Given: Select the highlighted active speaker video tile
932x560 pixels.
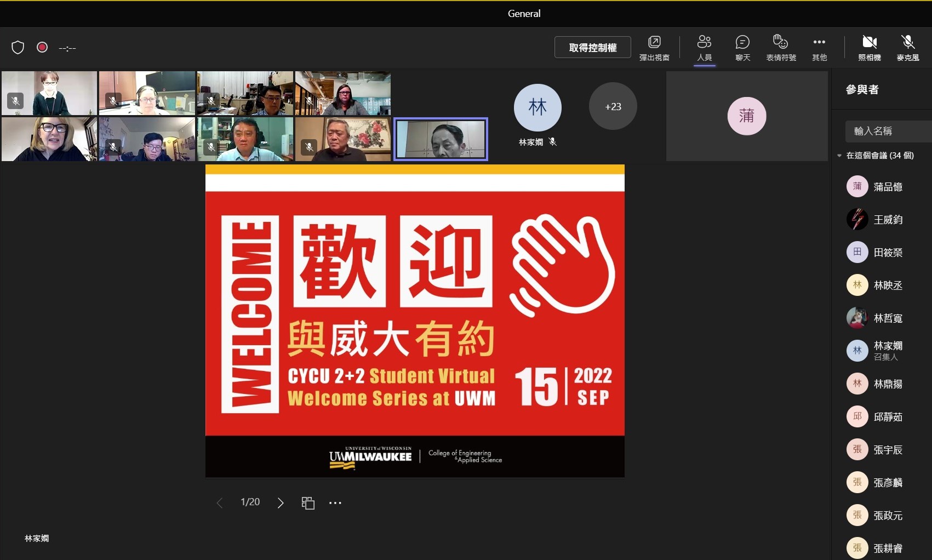Looking at the screenshot, I should click(441, 139).
